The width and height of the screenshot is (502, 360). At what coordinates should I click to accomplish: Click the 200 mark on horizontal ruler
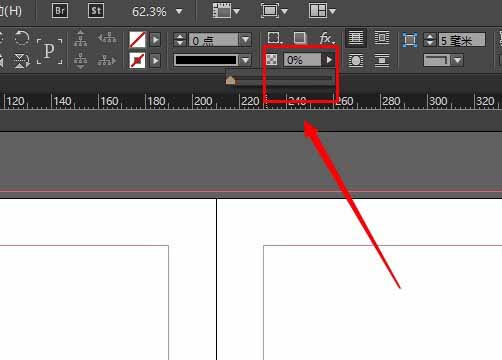pyautogui.click(x=203, y=101)
